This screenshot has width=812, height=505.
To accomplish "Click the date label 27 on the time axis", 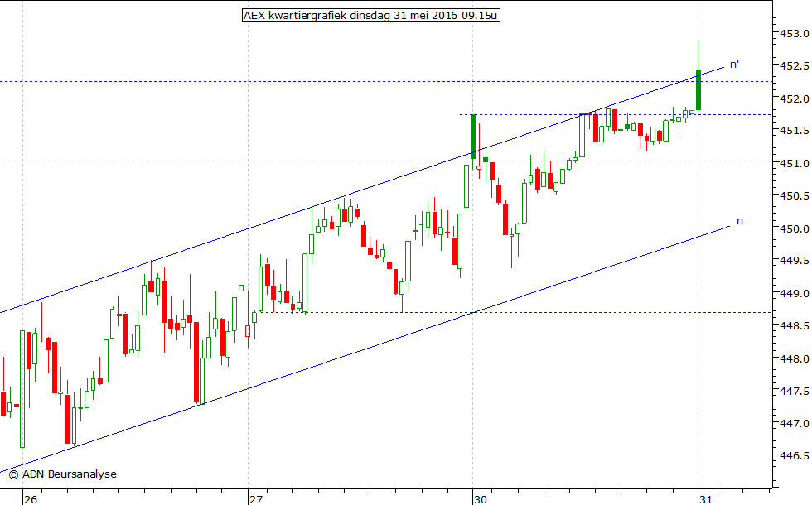I will pos(256,499).
